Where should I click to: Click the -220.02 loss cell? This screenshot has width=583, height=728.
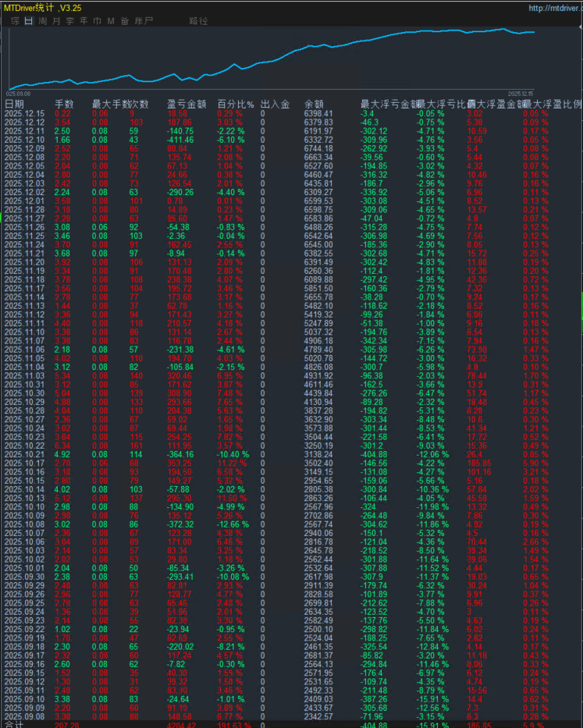tap(180, 647)
